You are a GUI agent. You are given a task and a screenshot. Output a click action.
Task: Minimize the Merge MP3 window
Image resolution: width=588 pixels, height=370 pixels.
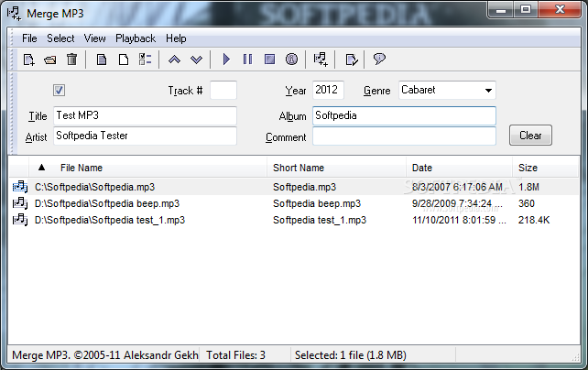coord(500,10)
